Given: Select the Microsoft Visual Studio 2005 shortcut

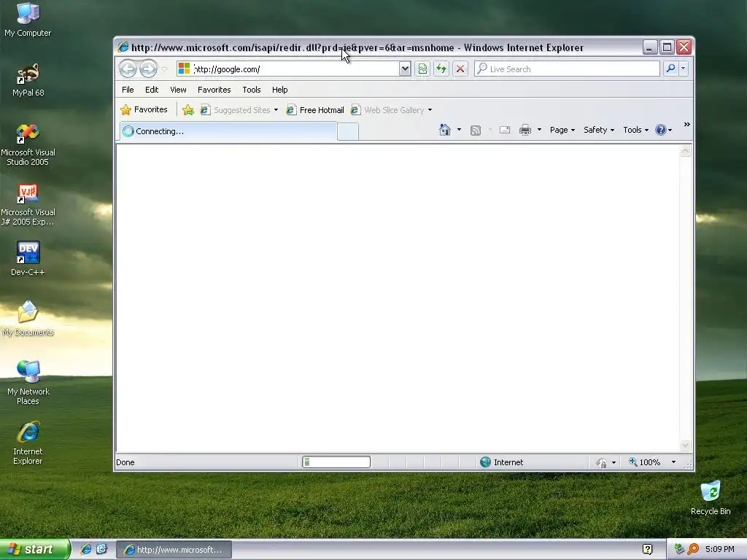Looking at the screenshot, I should [28, 145].
